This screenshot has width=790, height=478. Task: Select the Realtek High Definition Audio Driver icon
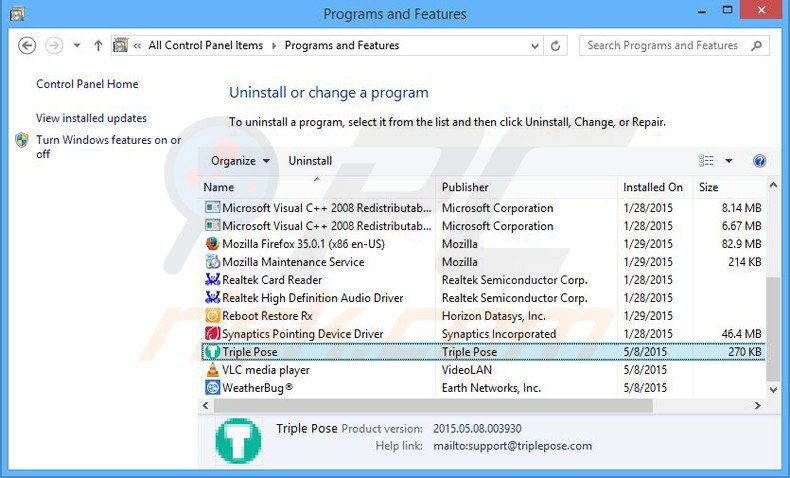coord(213,298)
